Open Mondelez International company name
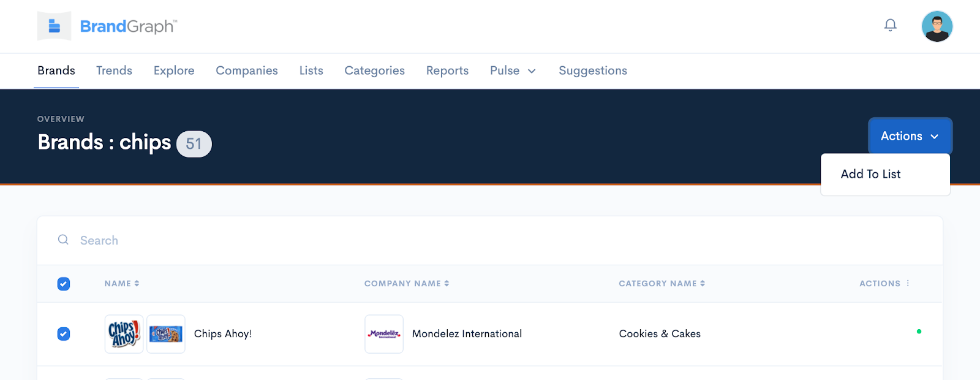 [x=467, y=334]
